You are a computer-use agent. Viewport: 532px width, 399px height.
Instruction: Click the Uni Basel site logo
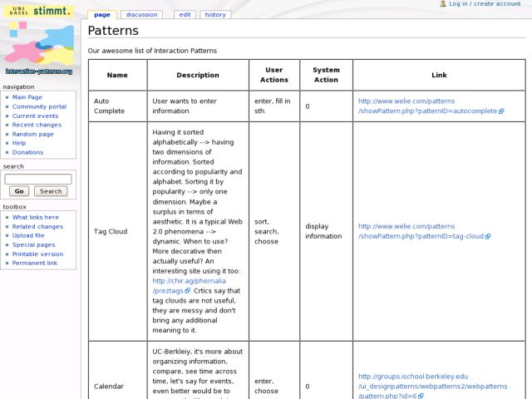(x=39, y=39)
